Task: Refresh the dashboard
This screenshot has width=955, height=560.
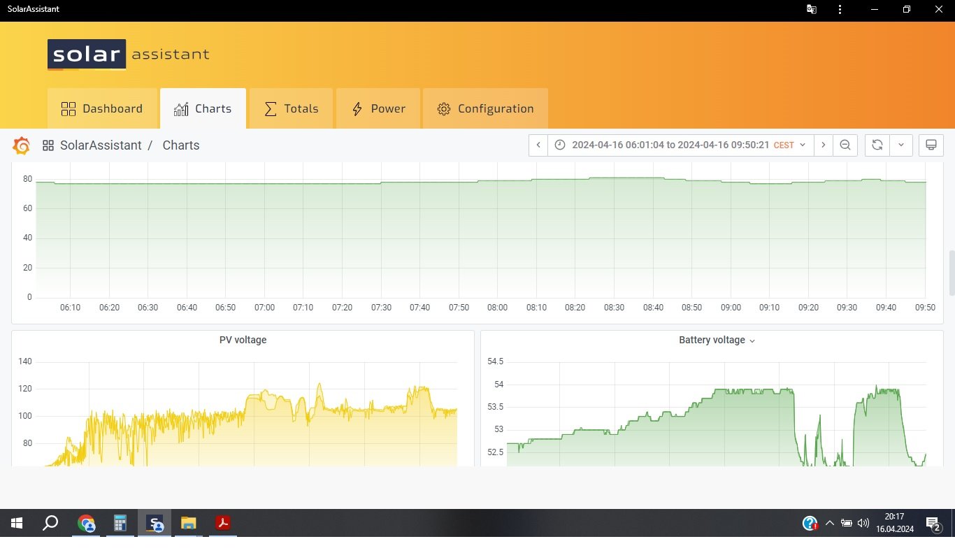Action: coord(877,145)
